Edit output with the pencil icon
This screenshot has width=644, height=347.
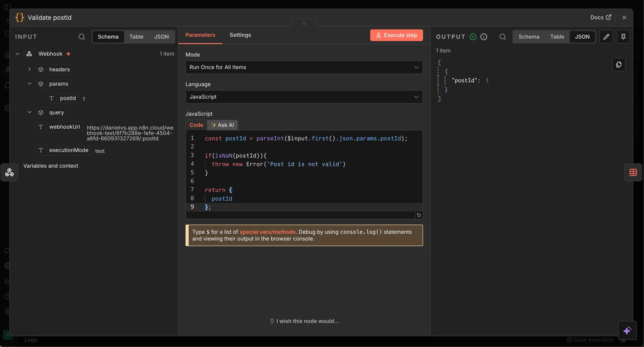(606, 37)
